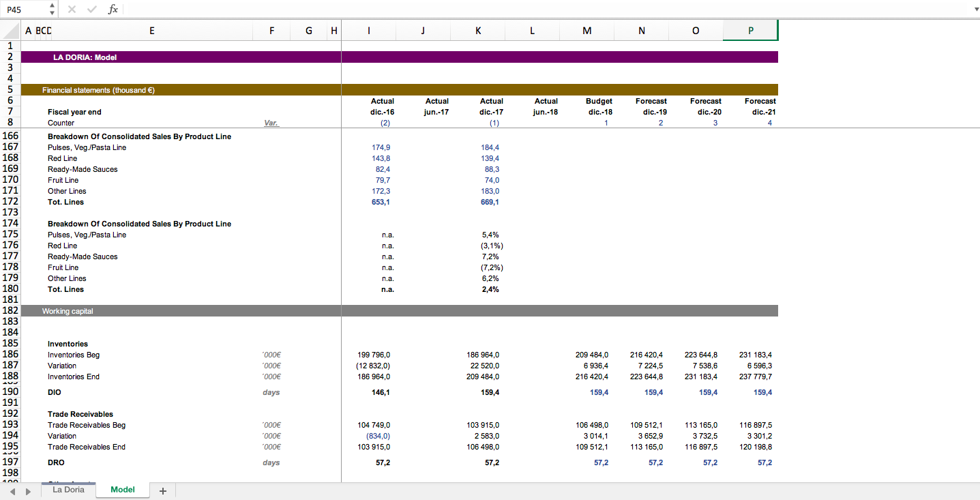
Task: Click the Select All corner triangle
Action: (10, 30)
